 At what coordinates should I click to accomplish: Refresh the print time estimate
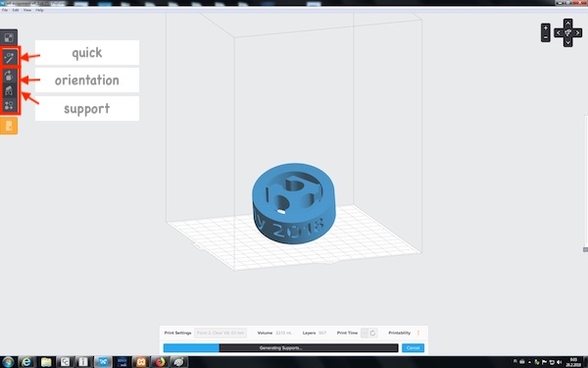pyautogui.click(x=372, y=333)
